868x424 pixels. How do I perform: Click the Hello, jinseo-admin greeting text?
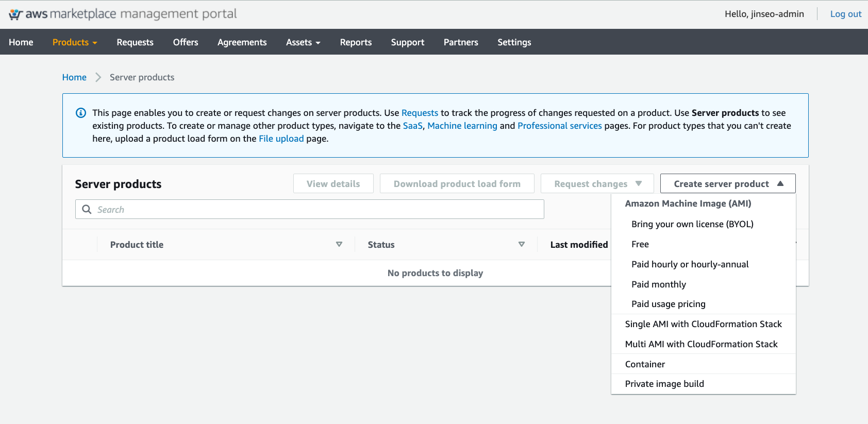pyautogui.click(x=764, y=14)
